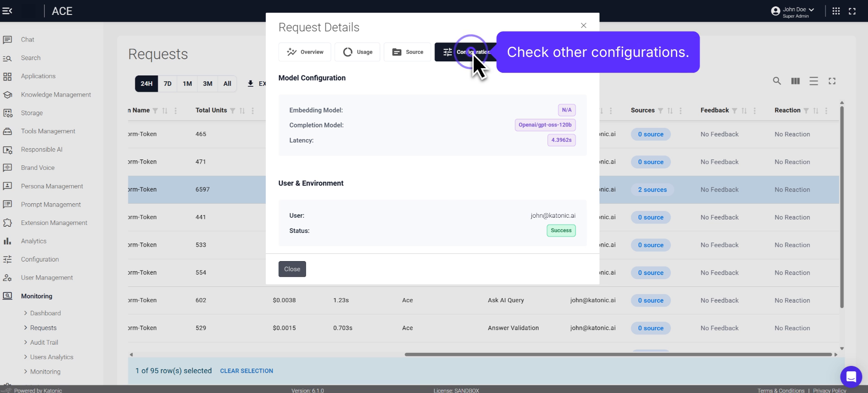The width and height of the screenshot is (868, 393).
Task: Click the Monitoring sidebar icon
Action: pos(7,296)
